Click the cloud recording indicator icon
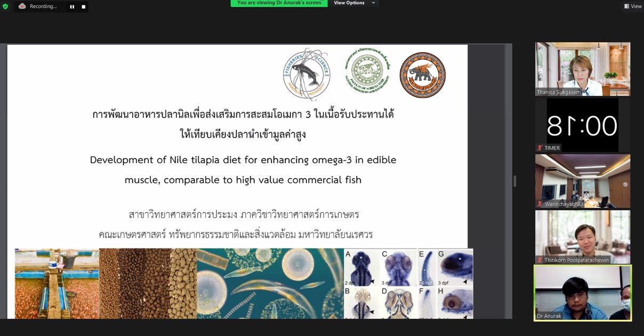Screen dimensions: 644x336 [22, 6]
